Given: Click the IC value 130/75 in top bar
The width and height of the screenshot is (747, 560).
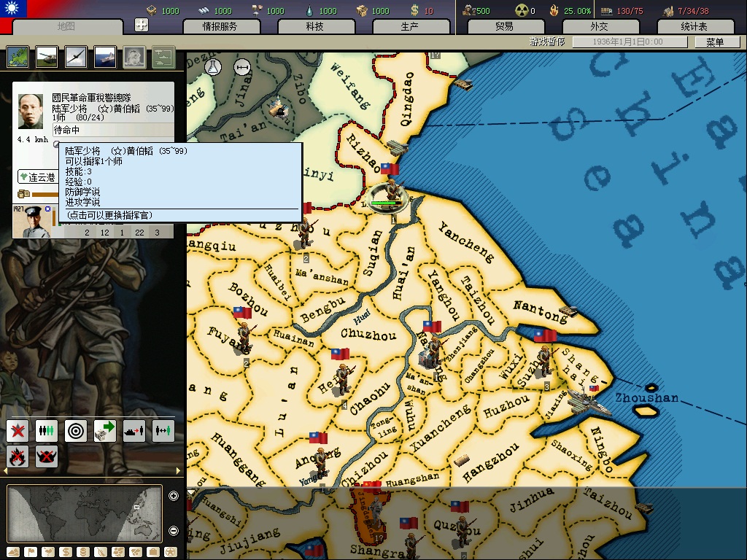Looking at the screenshot, I should 630,11.
